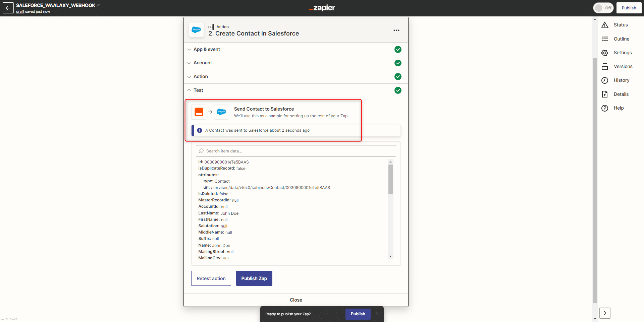Open the three-dot step options menu
644x322 pixels.
click(396, 30)
